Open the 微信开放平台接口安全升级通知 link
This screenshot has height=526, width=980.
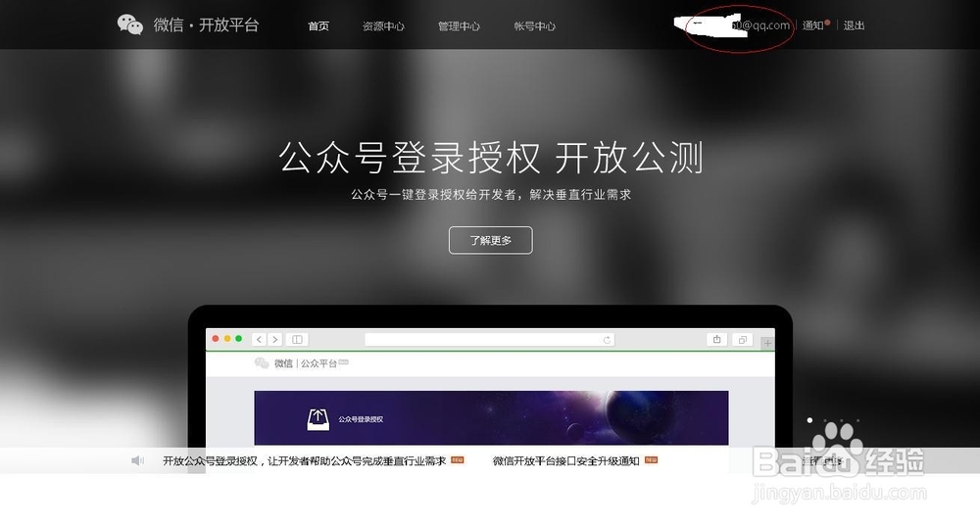pos(565,460)
